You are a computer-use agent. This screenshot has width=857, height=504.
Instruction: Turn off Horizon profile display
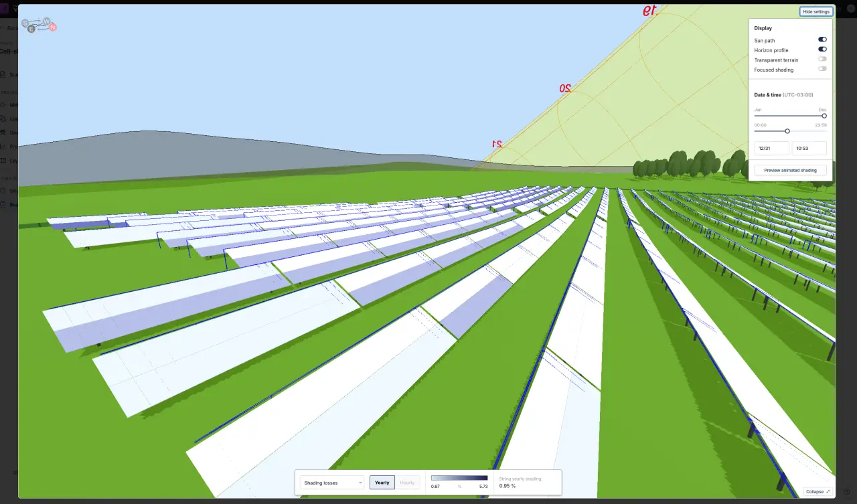pos(822,50)
